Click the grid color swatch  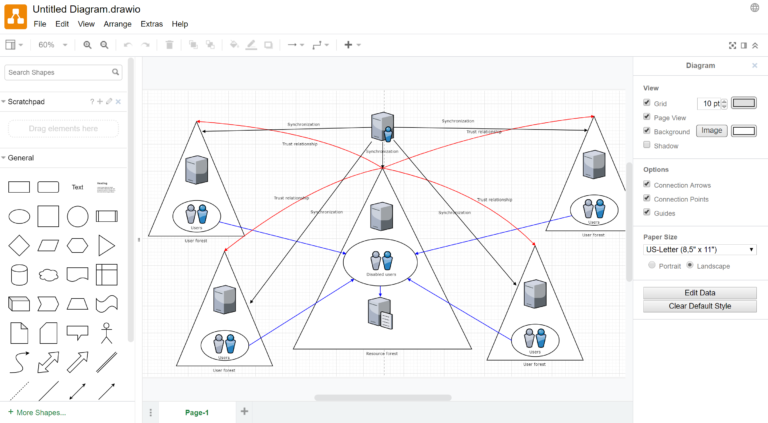click(x=743, y=103)
